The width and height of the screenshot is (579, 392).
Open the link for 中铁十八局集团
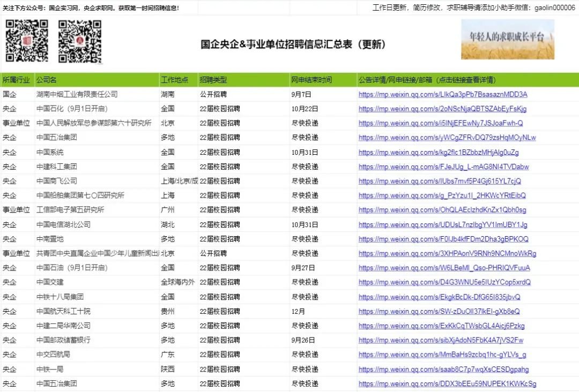tap(440, 297)
